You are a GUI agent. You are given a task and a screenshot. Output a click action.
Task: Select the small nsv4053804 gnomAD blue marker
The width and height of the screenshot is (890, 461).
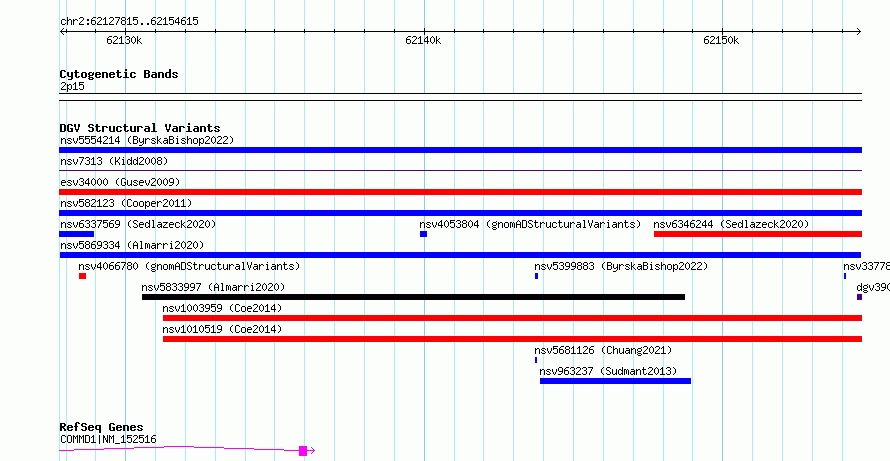(x=423, y=234)
